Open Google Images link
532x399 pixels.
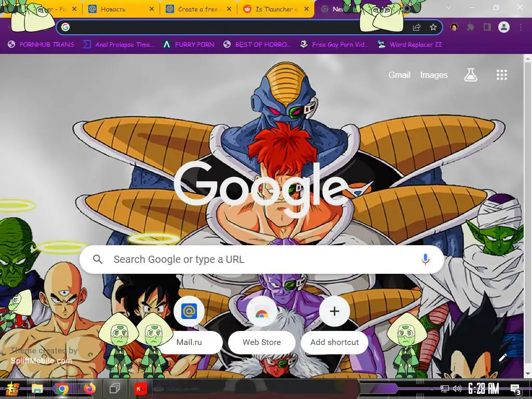pyautogui.click(x=434, y=75)
